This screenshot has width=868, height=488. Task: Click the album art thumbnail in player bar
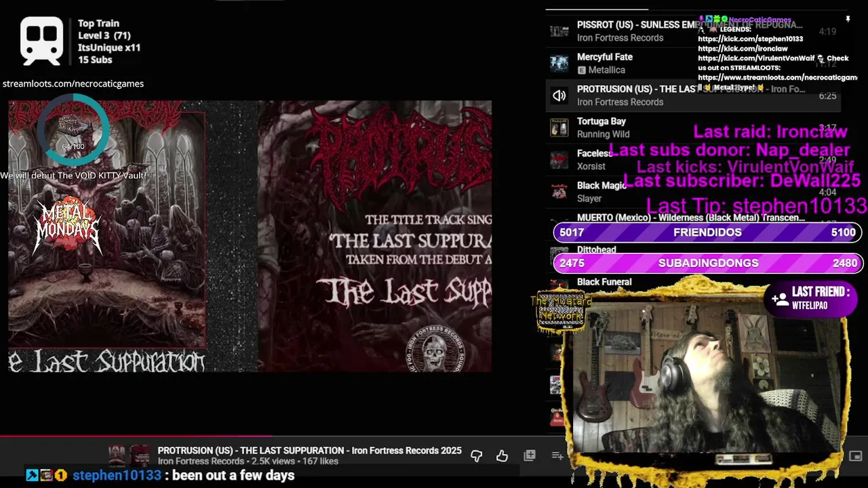(130, 455)
